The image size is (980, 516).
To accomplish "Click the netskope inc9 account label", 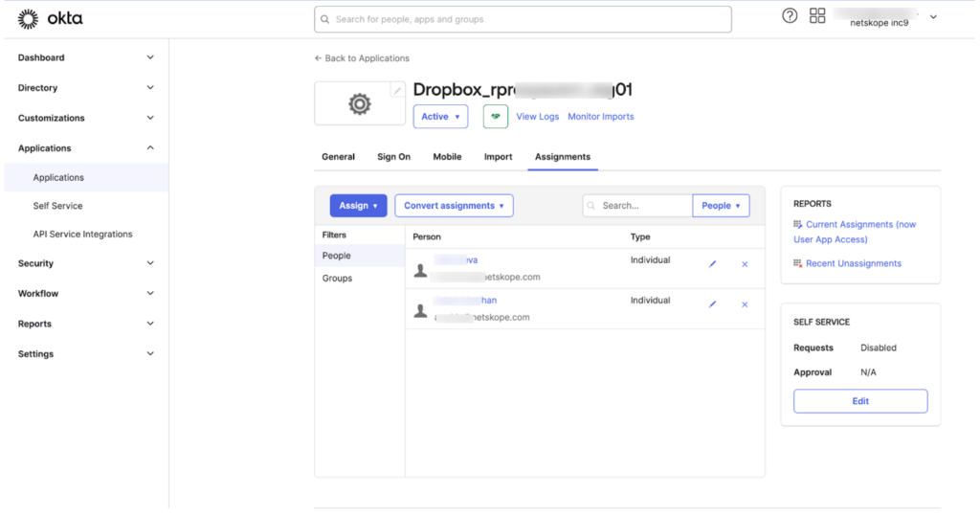I will coord(879,23).
